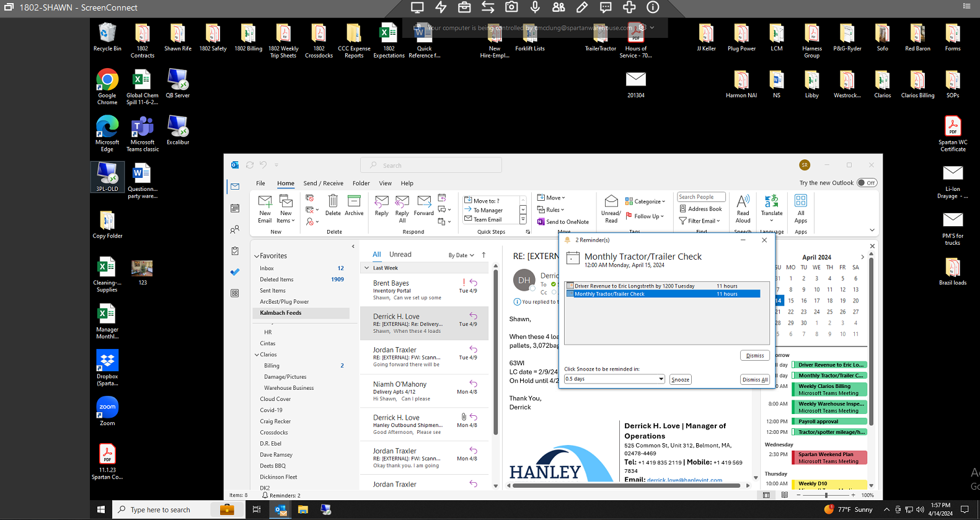Show only Unread messages tab
This screenshot has height=520, width=980.
pyautogui.click(x=400, y=255)
